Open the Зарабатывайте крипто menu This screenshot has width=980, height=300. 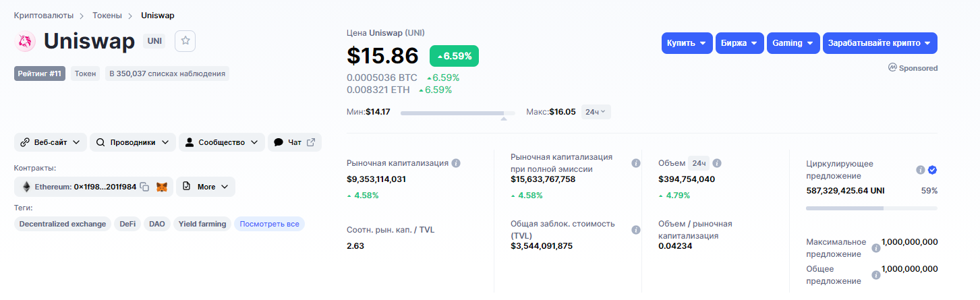pos(880,43)
